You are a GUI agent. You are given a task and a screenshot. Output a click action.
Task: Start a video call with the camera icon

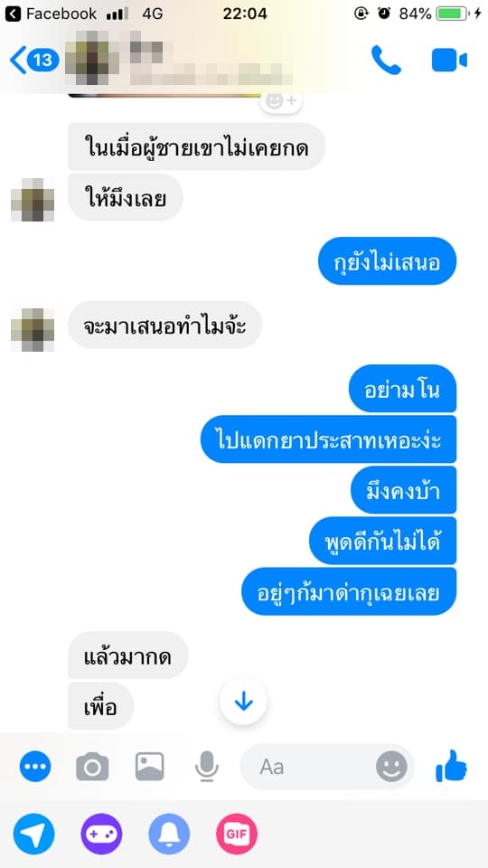tap(449, 61)
